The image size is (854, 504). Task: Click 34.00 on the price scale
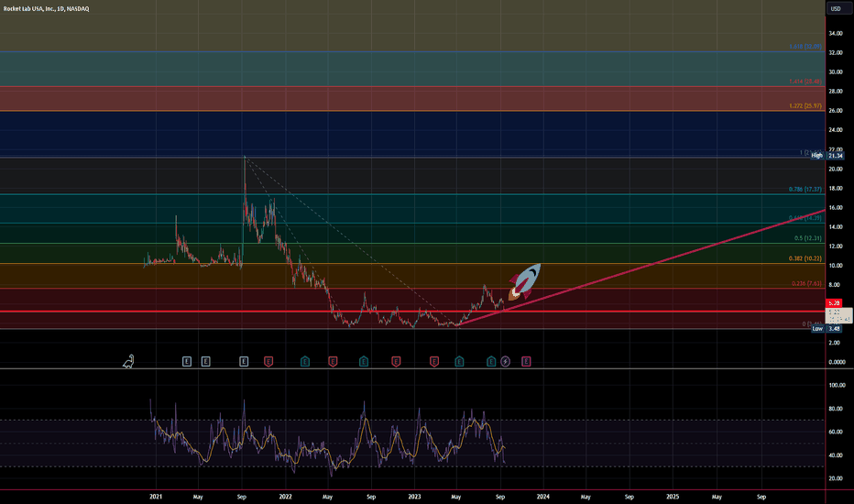(x=836, y=33)
